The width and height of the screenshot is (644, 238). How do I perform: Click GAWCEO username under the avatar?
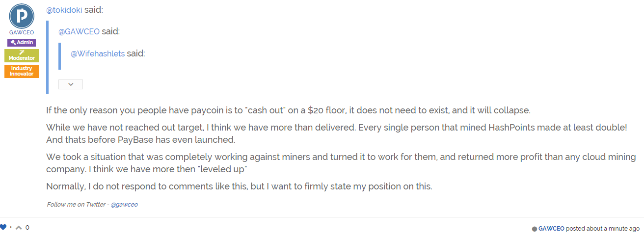click(x=22, y=32)
